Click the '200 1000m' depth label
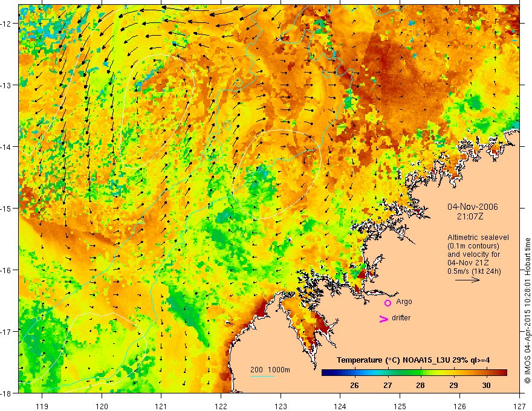 (x=270, y=370)
